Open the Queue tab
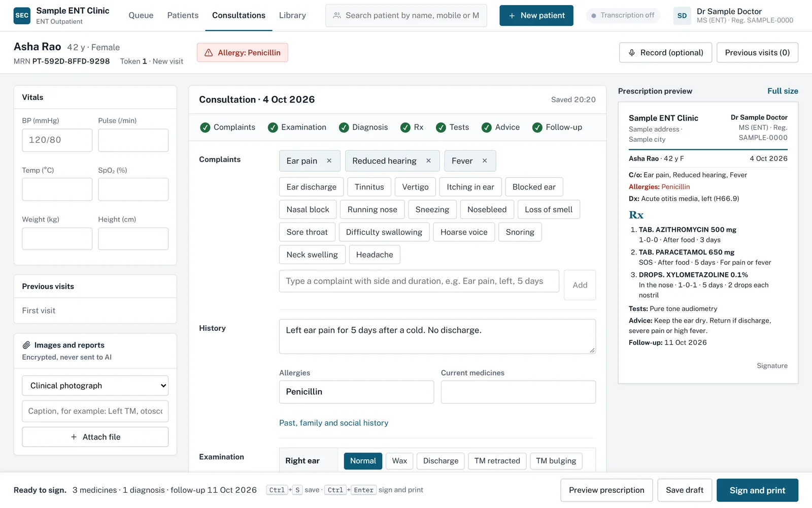This screenshot has width=812, height=508. pos(141,16)
